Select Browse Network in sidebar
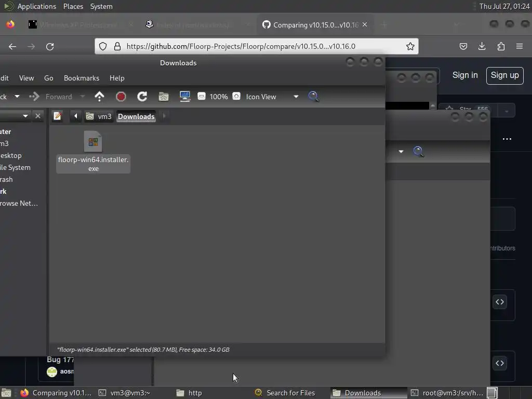Image resolution: width=532 pixels, height=399 pixels. click(19, 203)
